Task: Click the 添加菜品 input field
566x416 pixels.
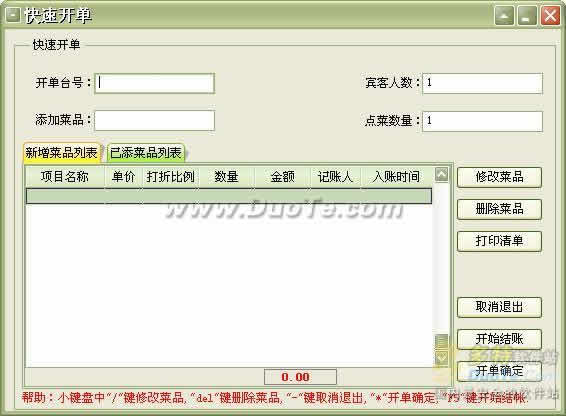Action: click(154, 121)
